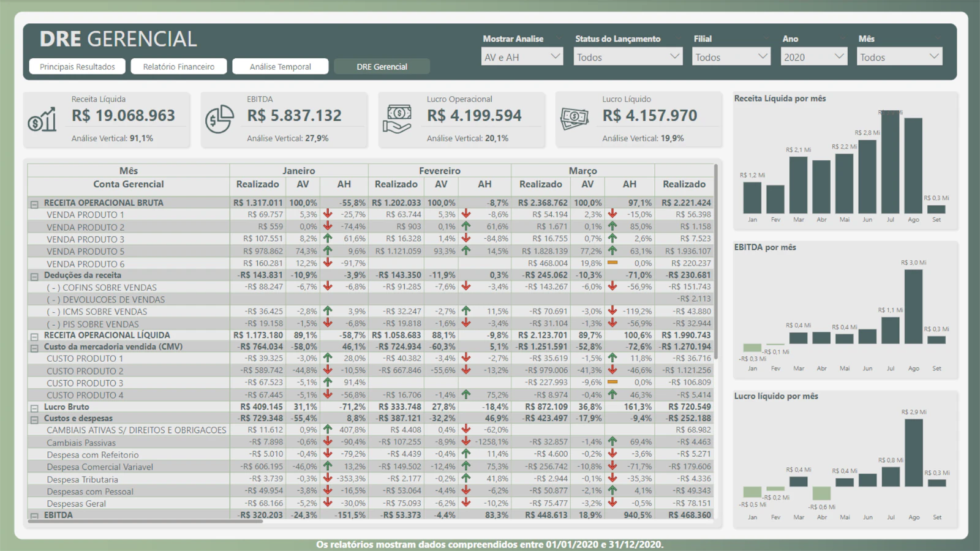
Task: Open the Ano dropdown showing 2020
Action: pos(814,57)
